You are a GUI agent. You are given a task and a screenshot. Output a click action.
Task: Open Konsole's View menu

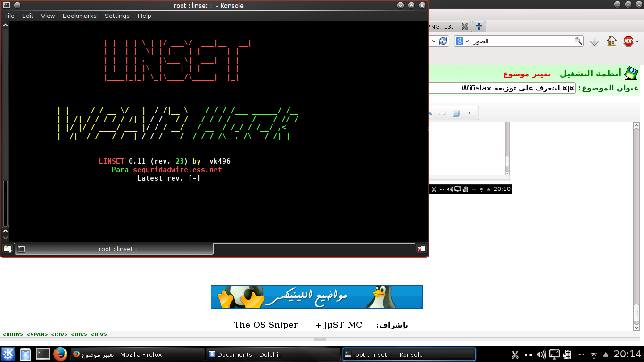coord(48,16)
